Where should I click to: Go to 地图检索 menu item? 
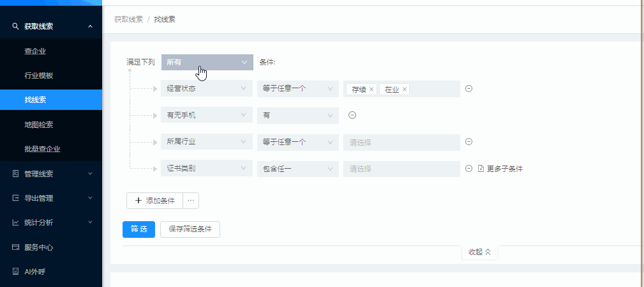38,125
